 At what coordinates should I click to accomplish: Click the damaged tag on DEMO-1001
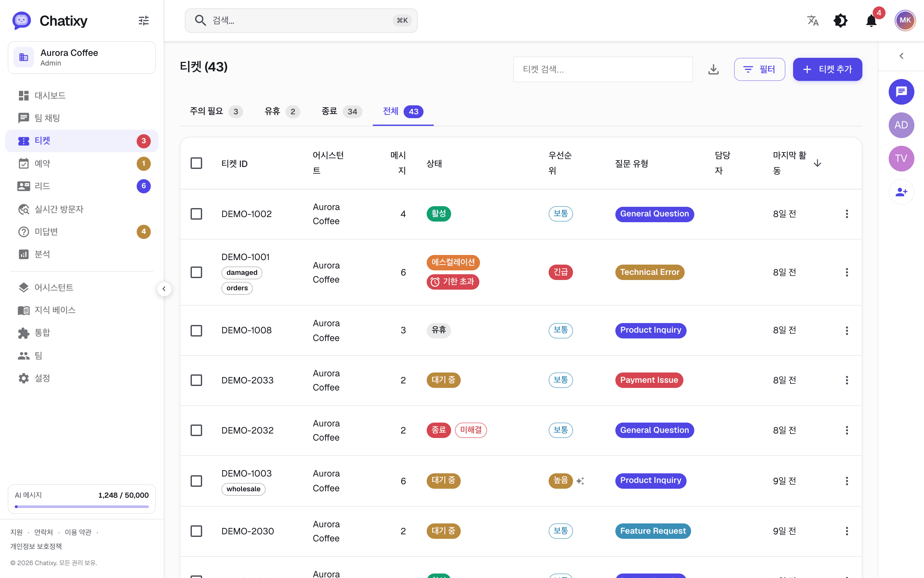tap(242, 273)
